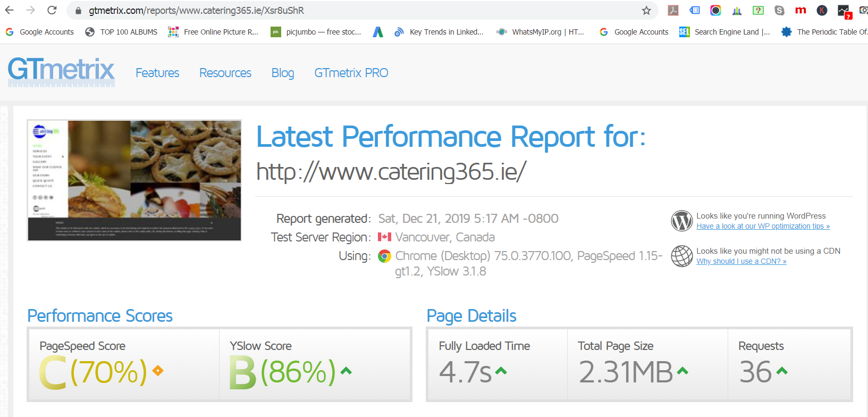Click the address bar URL field

point(361,11)
